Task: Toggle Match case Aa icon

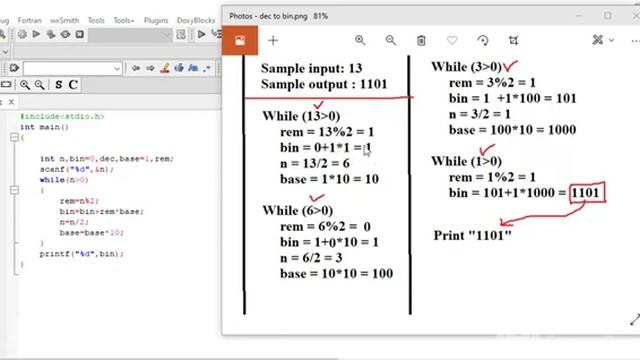Action: [193, 68]
